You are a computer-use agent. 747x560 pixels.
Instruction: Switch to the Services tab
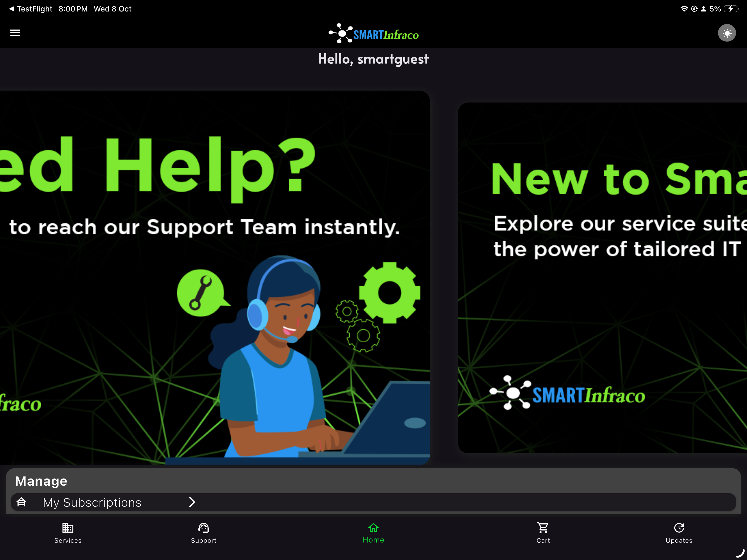[68, 533]
